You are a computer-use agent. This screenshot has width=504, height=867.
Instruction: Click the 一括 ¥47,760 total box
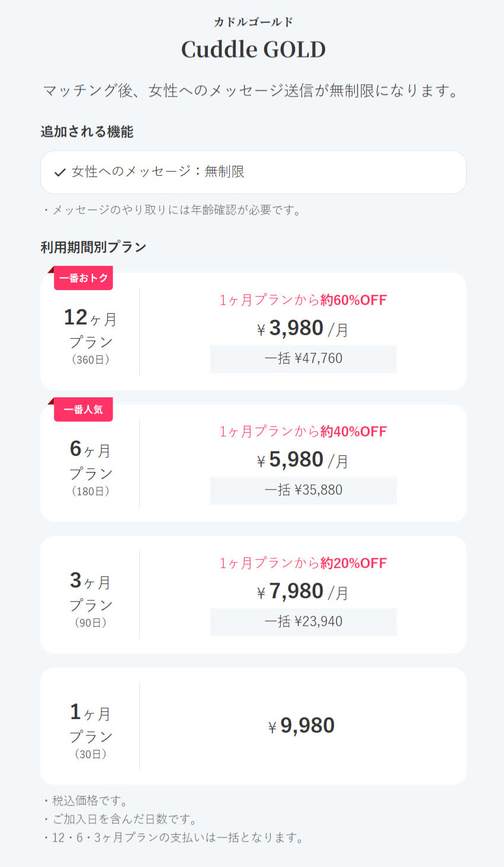[303, 359]
